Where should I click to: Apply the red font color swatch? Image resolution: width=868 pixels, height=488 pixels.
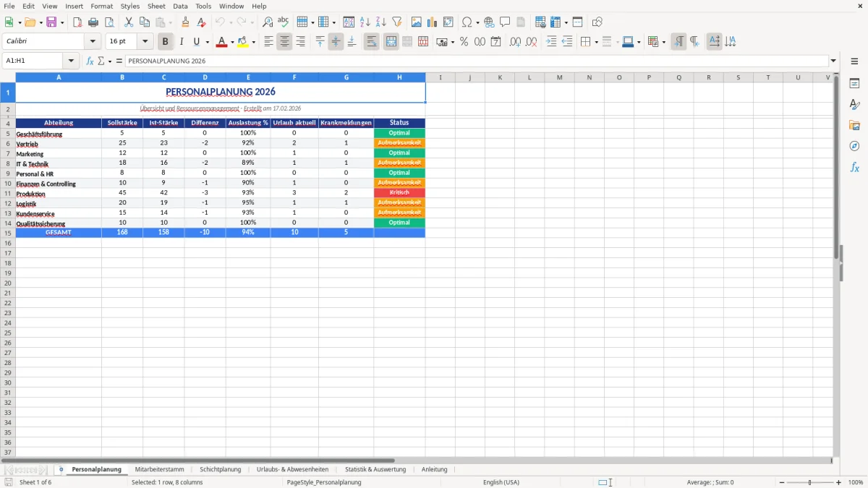tap(221, 41)
